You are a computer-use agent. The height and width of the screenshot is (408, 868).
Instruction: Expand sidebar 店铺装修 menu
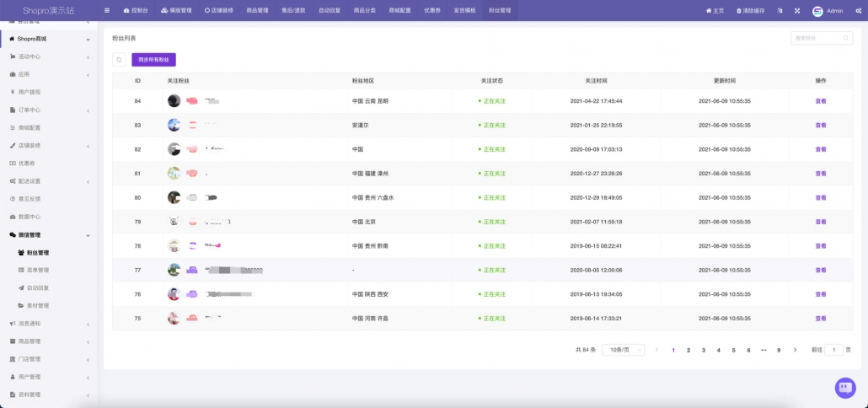tap(50, 146)
